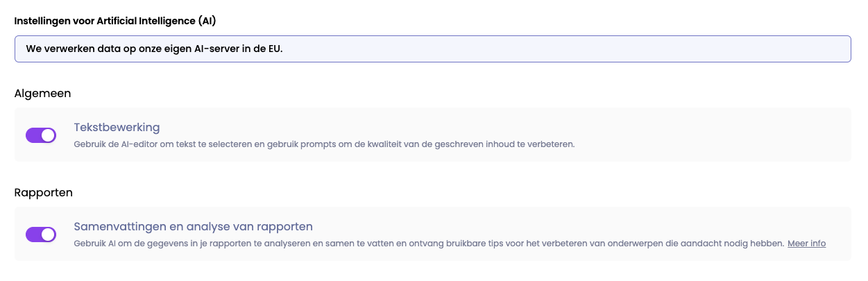Click the Samenvattingen en analyse van rapporten title
The width and height of the screenshot is (868, 281).
click(193, 227)
